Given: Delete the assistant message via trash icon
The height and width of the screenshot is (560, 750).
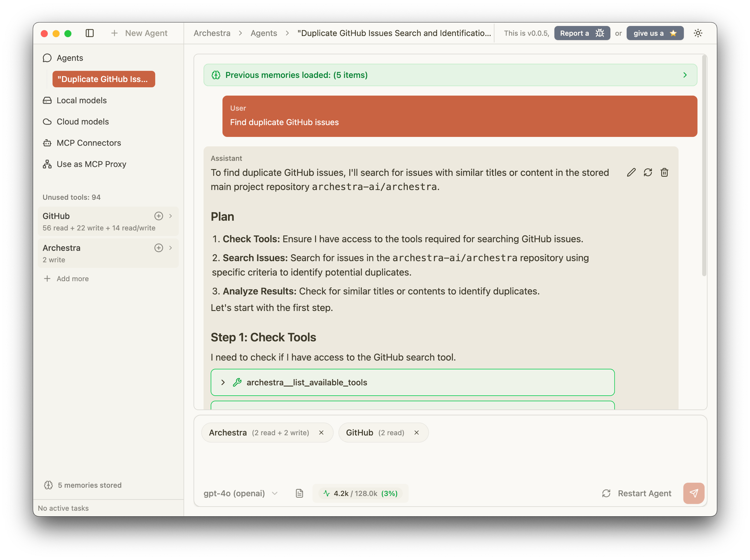Looking at the screenshot, I should (x=664, y=172).
